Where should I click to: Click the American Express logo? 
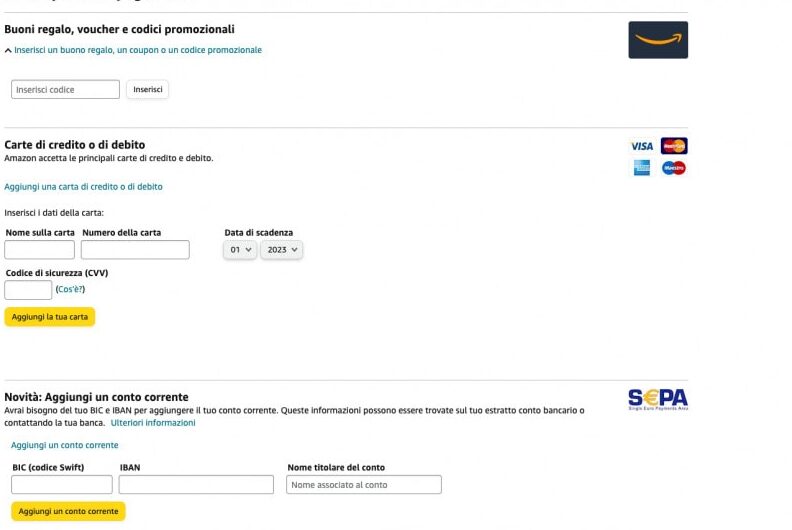642,168
